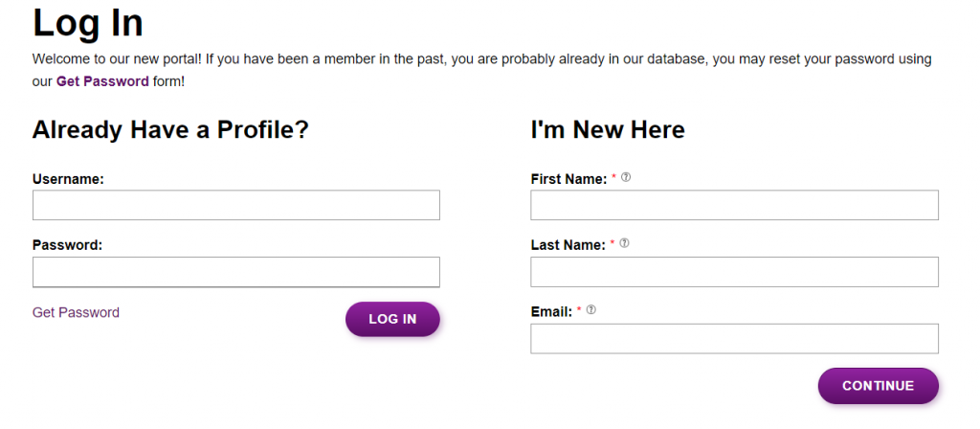Click the help icon next to Email

[591, 310]
